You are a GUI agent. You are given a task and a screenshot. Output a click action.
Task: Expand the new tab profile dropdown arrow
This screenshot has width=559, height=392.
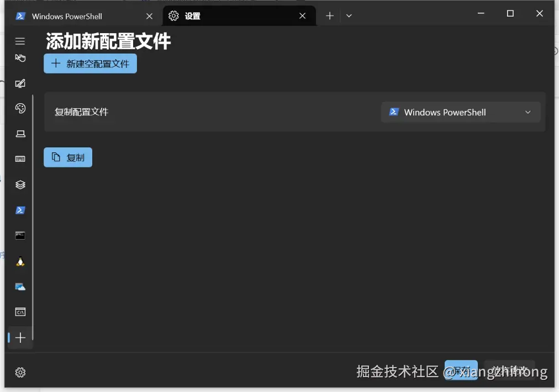[x=349, y=15]
